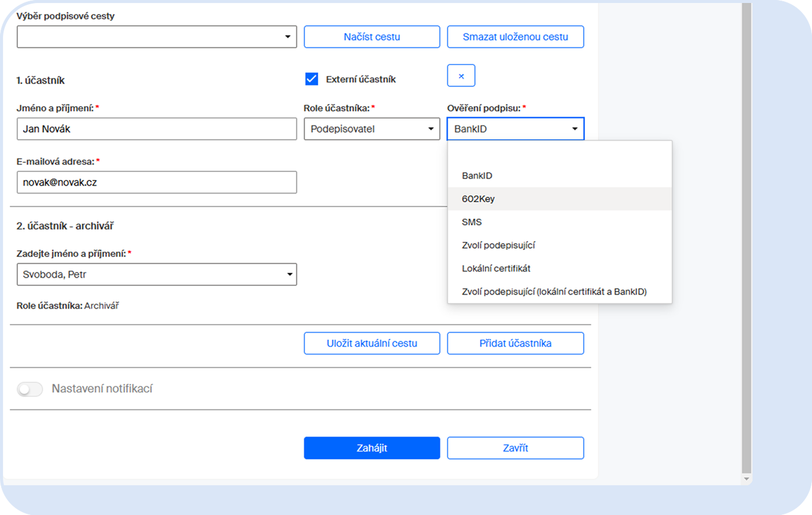Collapse the Ověření podpisu dropdown showing BankID
The height and width of the screenshot is (515, 812).
coord(515,129)
